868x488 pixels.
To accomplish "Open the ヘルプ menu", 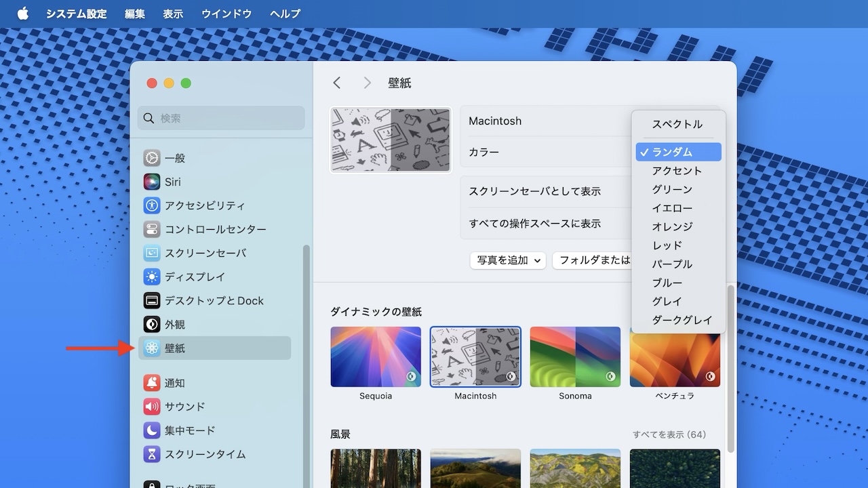I will 285,14.
